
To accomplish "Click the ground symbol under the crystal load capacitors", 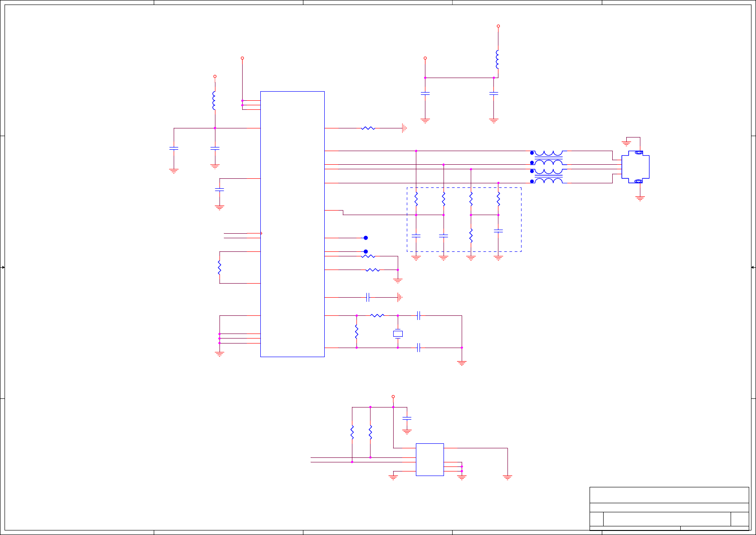I will tap(462, 363).
